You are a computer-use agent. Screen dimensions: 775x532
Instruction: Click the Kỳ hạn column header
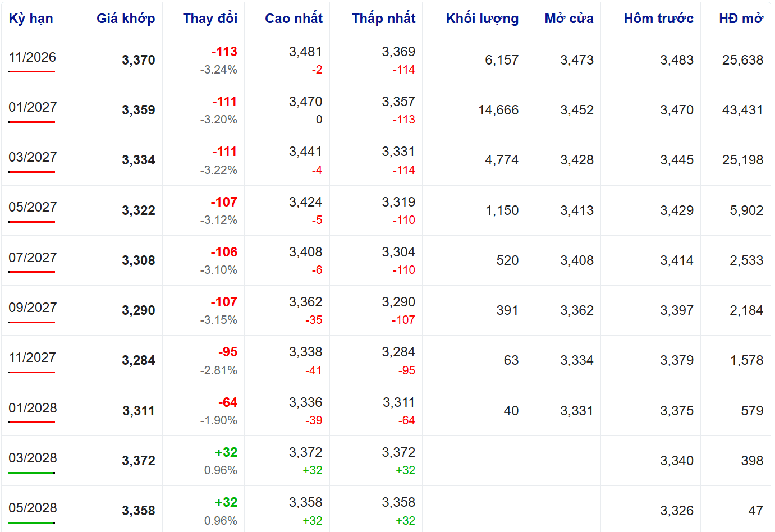[x=31, y=19]
